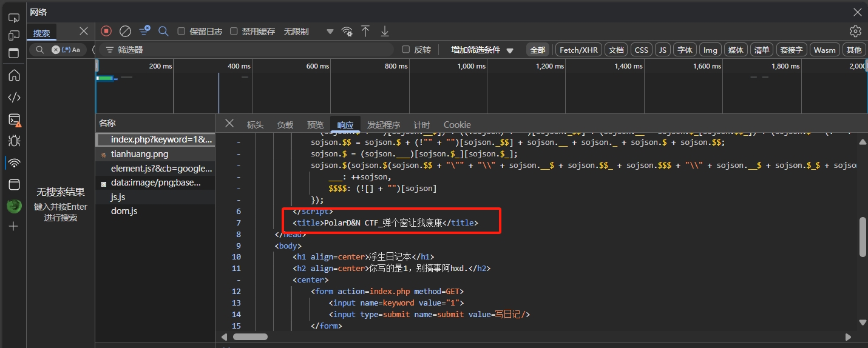Filter requests by 套接字 type

tap(792, 50)
